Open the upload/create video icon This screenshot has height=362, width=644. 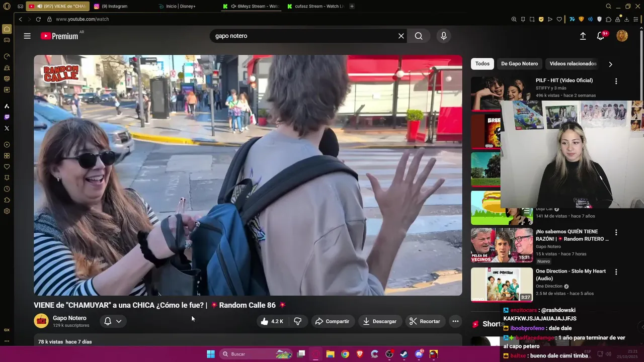(x=583, y=36)
